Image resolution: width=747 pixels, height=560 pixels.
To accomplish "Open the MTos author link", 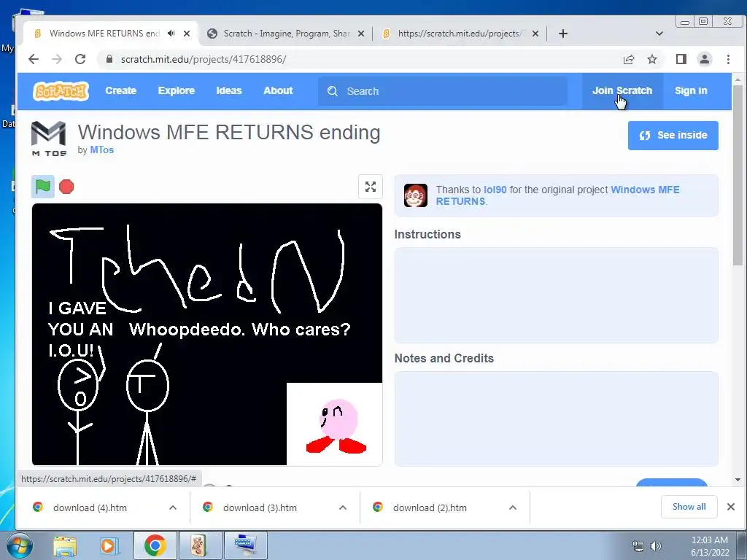I will 102,149.
